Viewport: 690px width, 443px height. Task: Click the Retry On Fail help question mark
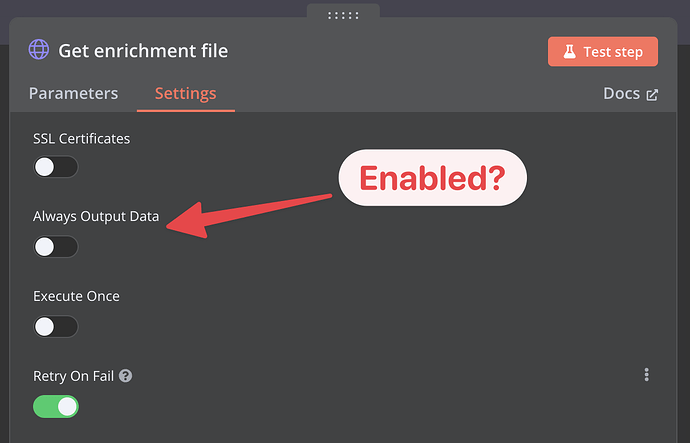125,376
